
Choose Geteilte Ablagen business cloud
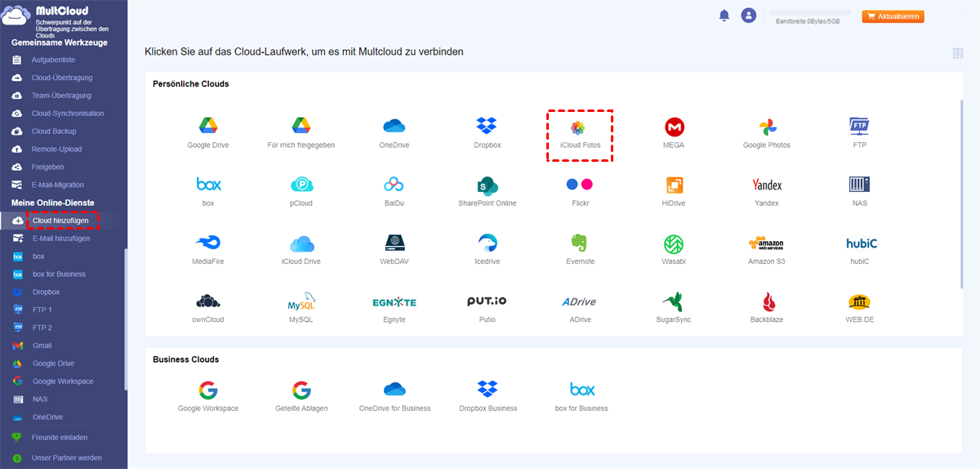[x=301, y=389]
